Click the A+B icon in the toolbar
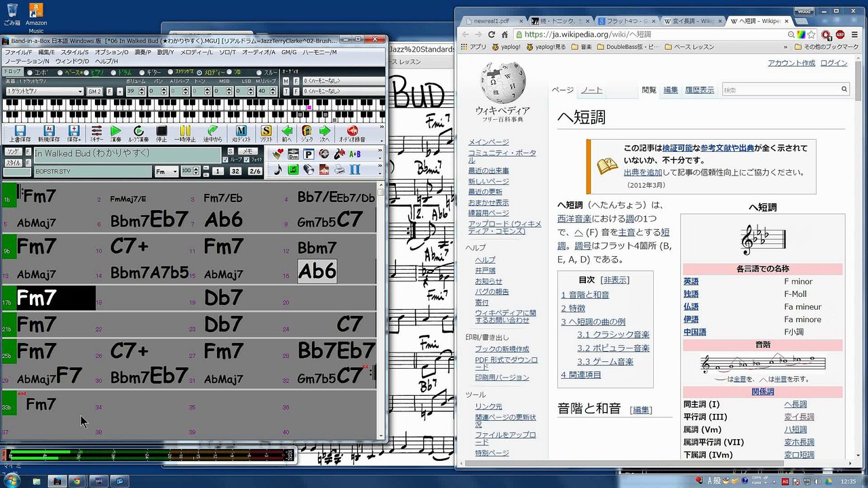868x488 pixels. (354, 154)
